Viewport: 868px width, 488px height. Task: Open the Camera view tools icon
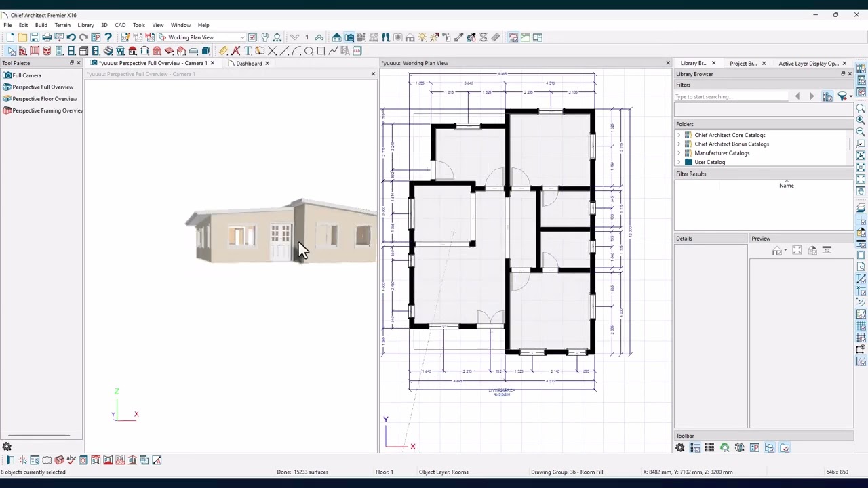point(349,37)
